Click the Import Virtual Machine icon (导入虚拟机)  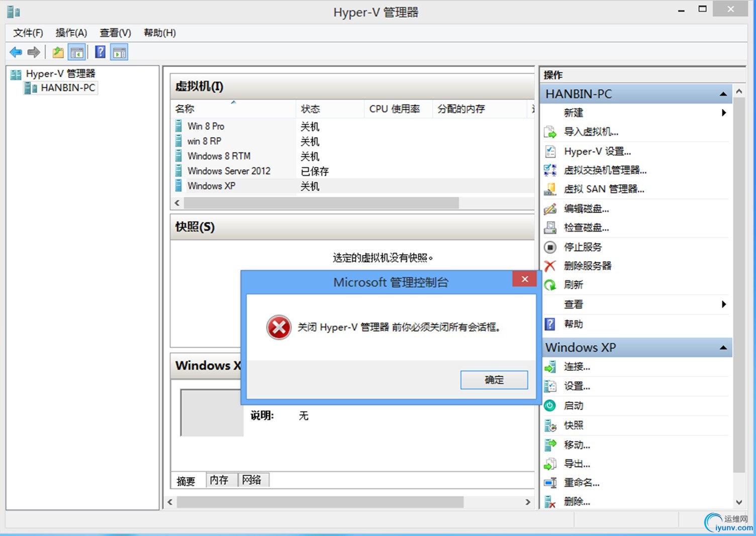coord(550,132)
